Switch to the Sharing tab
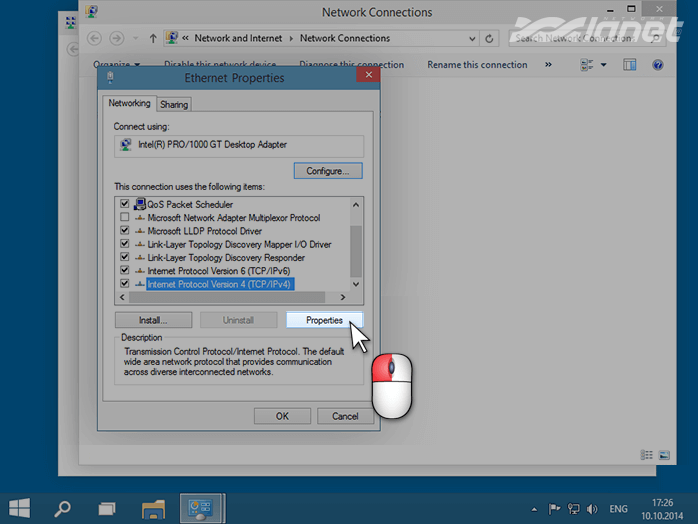 click(x=174, y=104)
